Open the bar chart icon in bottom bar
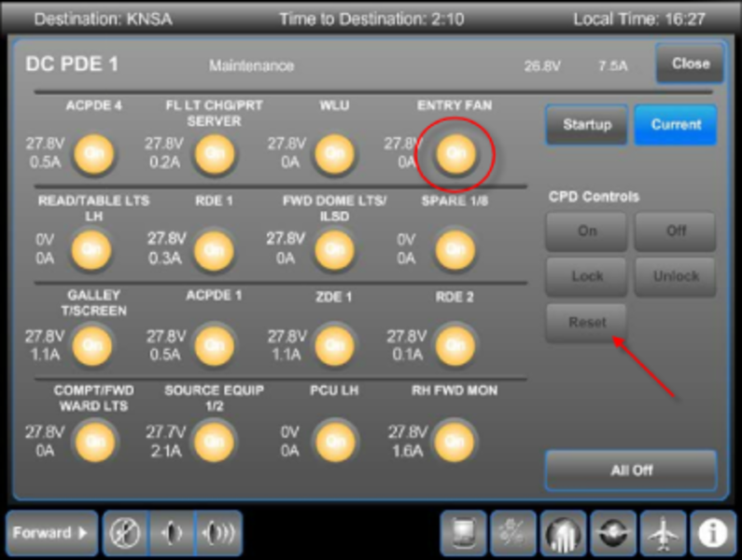The width and height of the screenshot is (742, 560). click(x=564, y=534)
